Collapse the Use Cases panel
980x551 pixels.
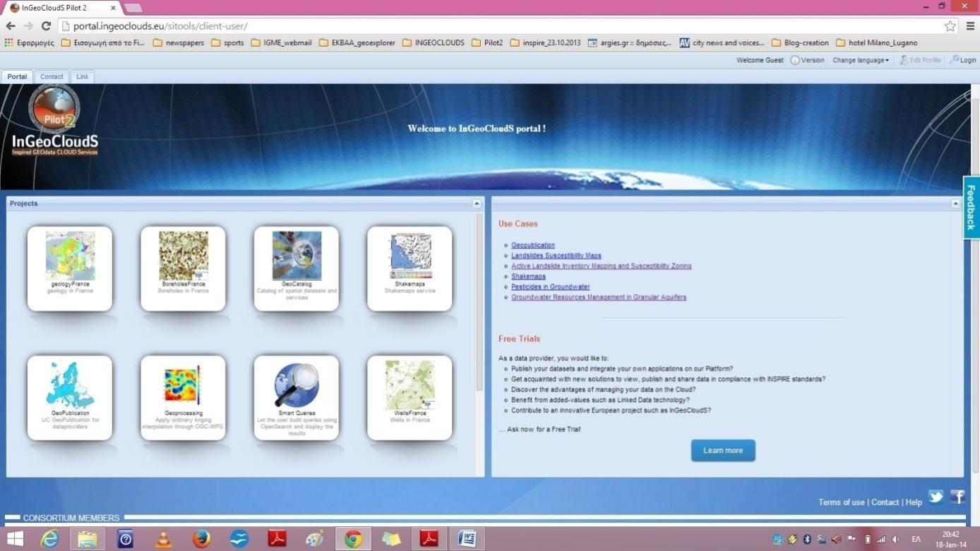coord(955,203)
